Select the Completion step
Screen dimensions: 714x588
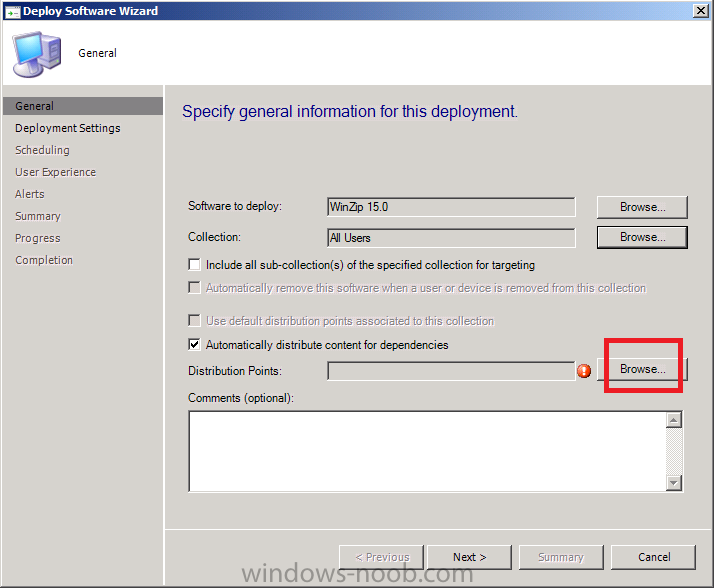click(x=44, y=260)
